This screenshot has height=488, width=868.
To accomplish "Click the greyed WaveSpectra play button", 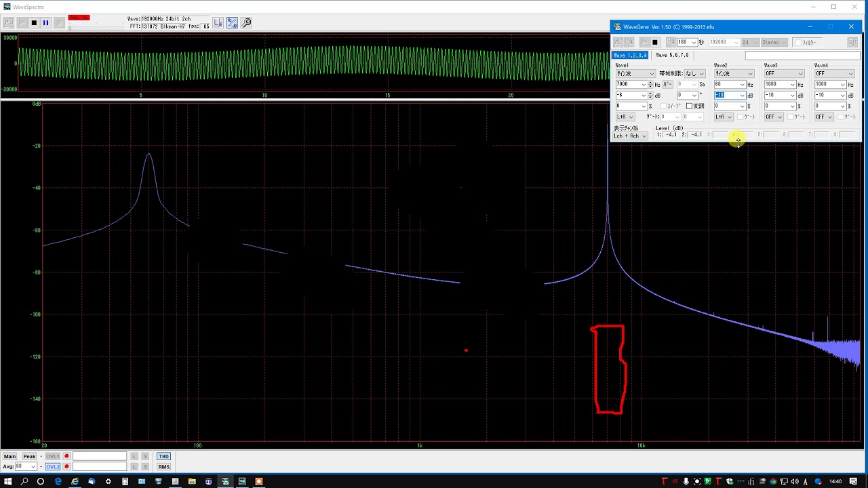I will point(22,22).
